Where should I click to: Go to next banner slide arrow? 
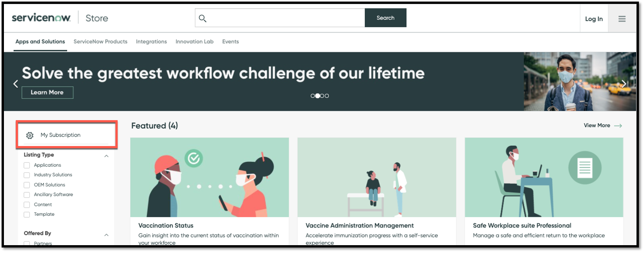tap(624, 84)
